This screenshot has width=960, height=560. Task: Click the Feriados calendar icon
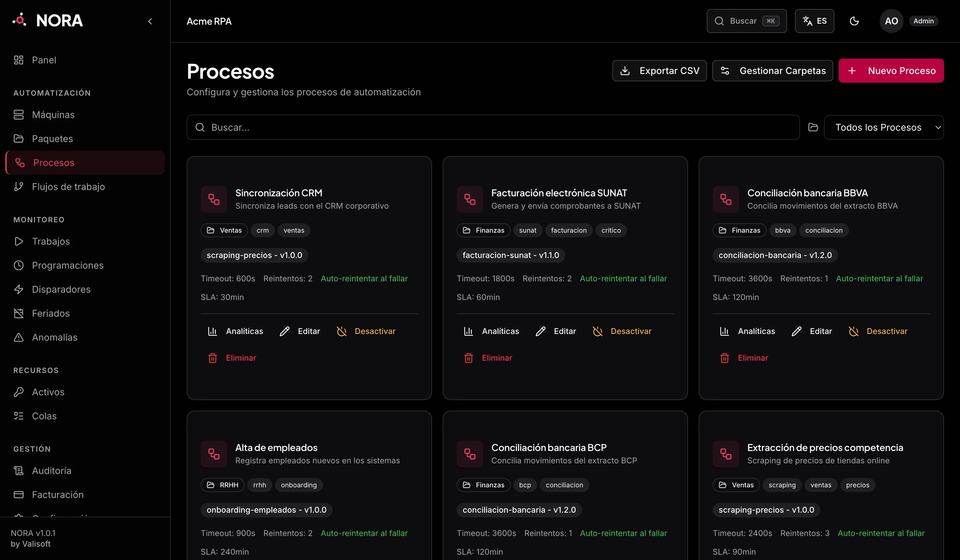pyautogui.click(x=19, y=313)
